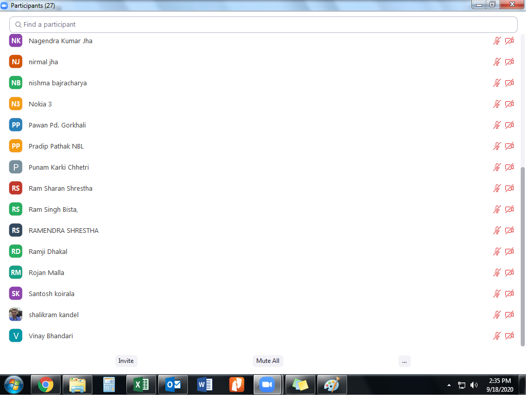Click muted microphone icon for Vinay Bhandari
The image size is (532, 403).
pos(497,336)
